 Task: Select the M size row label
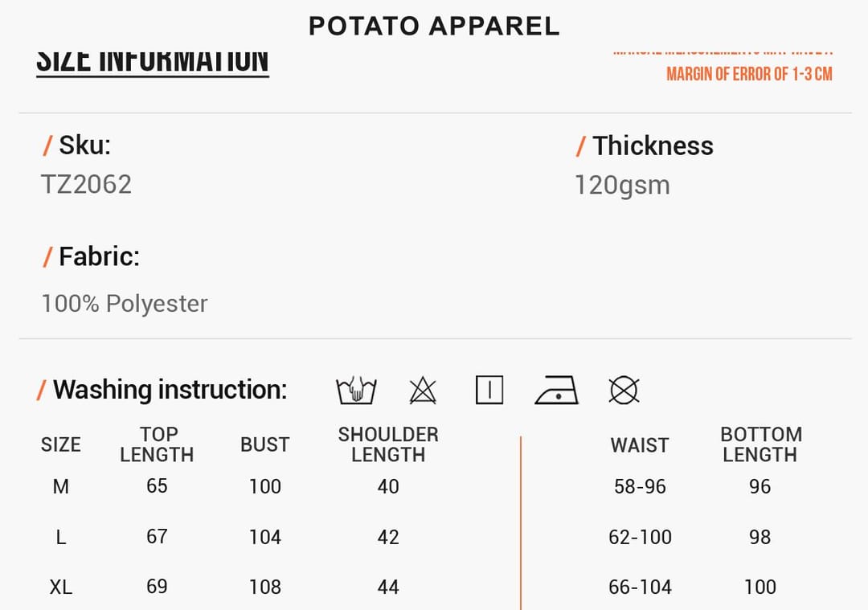tap(61, 486)
